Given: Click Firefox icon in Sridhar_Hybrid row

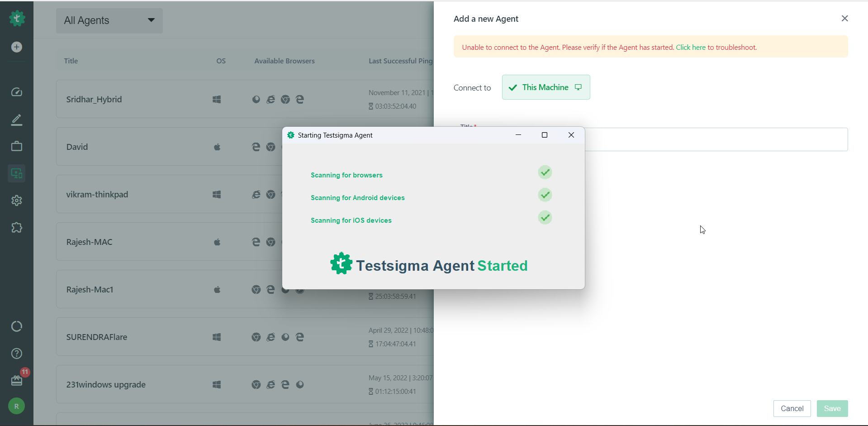Looking at the screenshot, I should click(x=256, y=100).
